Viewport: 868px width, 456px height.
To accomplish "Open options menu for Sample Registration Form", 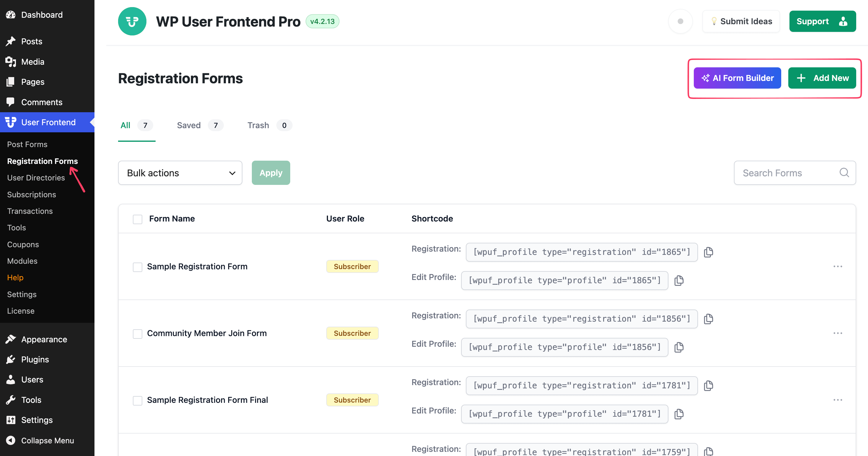I will pos(838,266).
